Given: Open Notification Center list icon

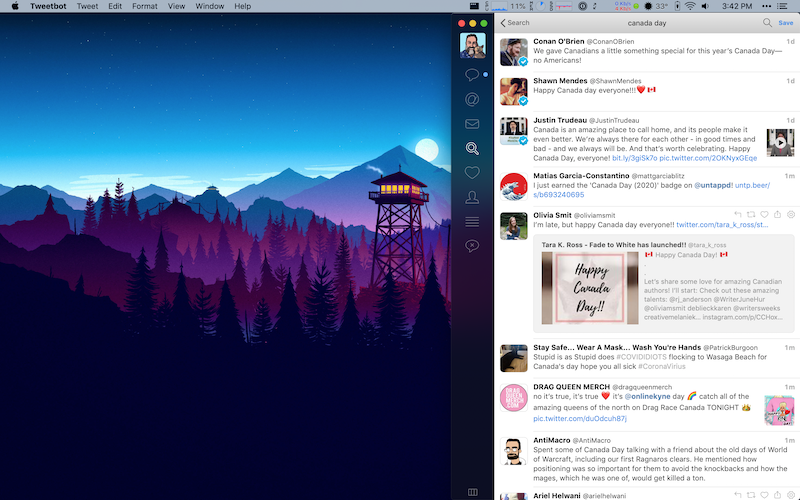Looking at the screenshot, I should [782, 6].
